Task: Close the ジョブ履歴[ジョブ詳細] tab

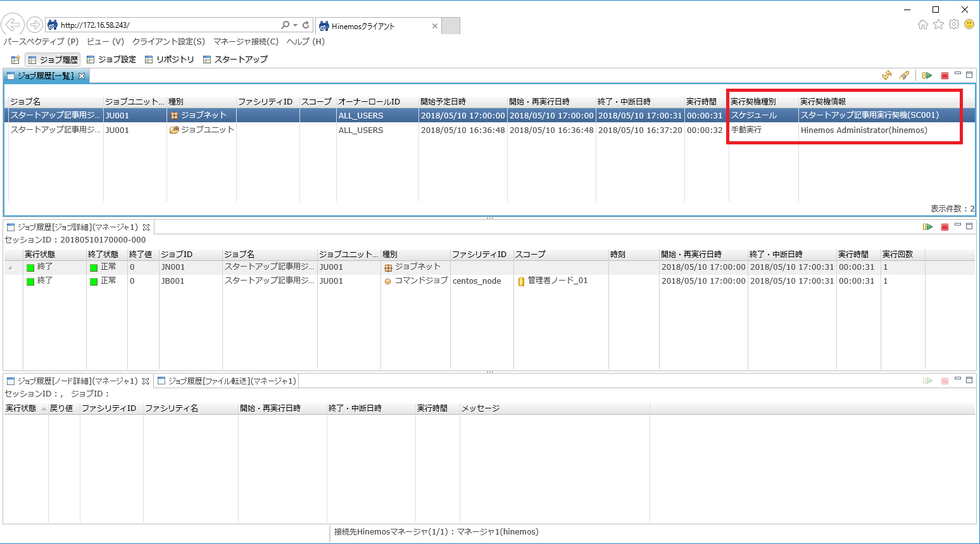Action: (x=146, y=227)
